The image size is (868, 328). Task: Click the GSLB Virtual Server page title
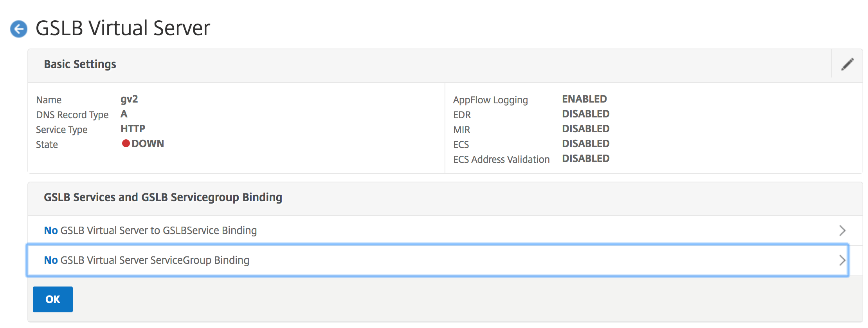coord(123,28)
